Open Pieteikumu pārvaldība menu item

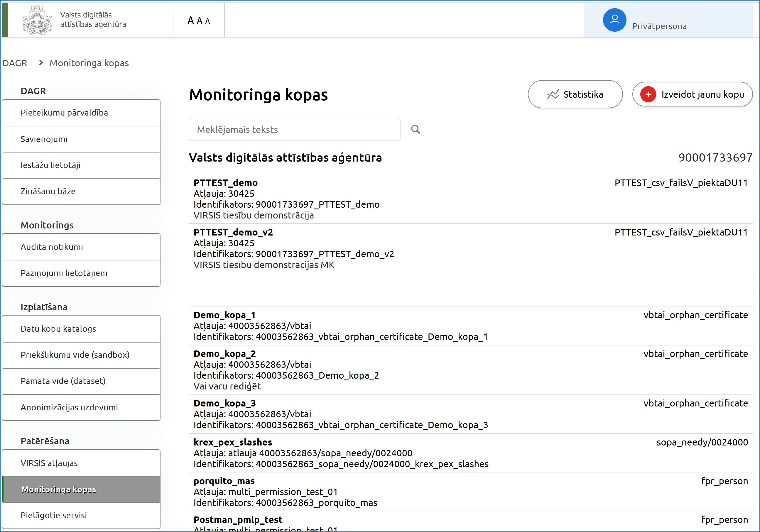coord(81,113)
